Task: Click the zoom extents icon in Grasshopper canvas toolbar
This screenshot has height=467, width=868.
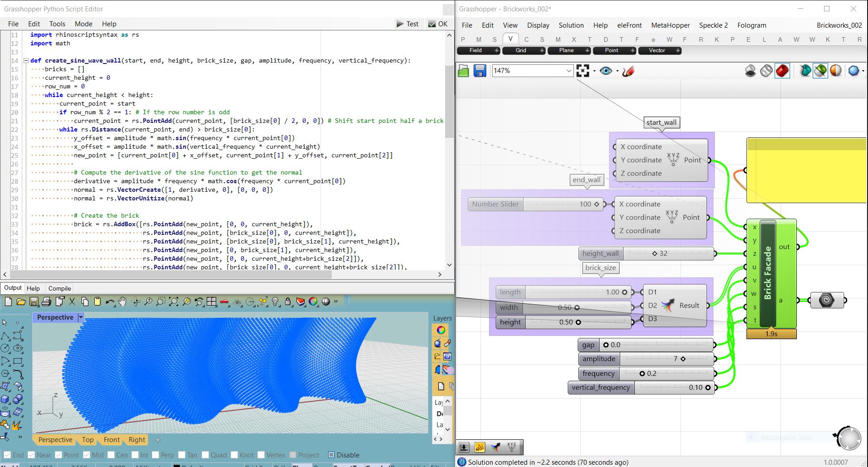Action: [582, 71]
